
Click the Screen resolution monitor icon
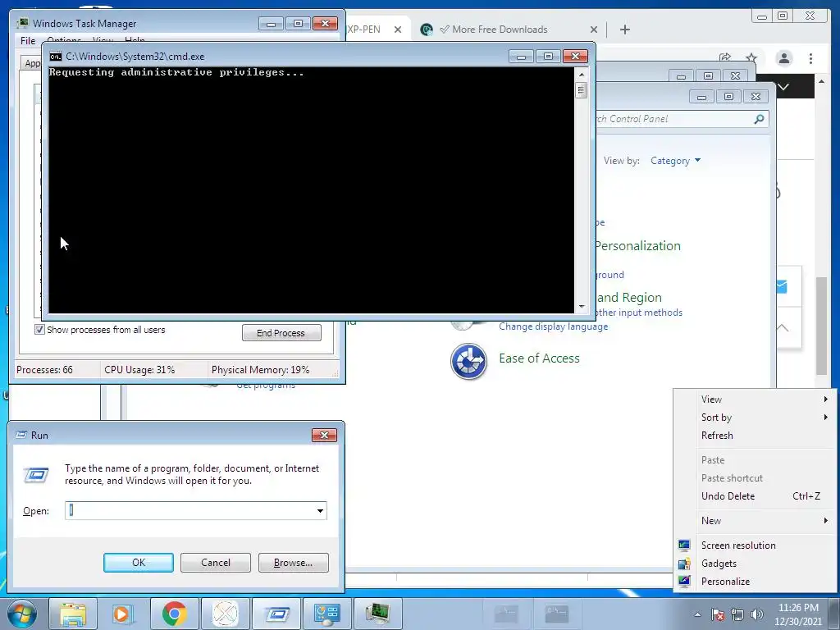pos(684,546)
